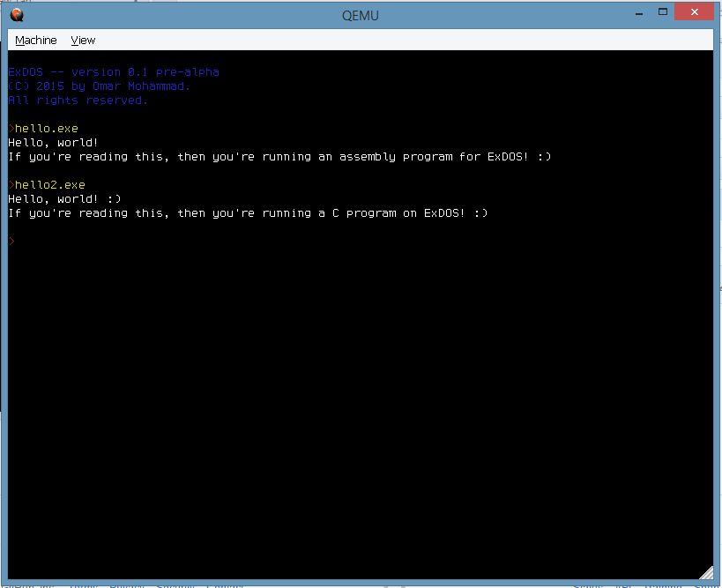The height and width of the screenshot is (588, 722).
Task: Maximize the QEMU window
Action: point(663,12)
